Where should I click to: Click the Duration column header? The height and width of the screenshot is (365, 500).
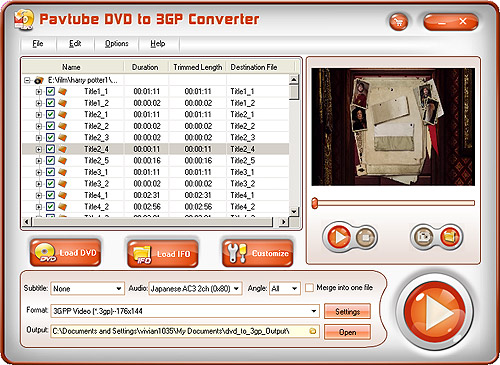(x=146, y=67)
